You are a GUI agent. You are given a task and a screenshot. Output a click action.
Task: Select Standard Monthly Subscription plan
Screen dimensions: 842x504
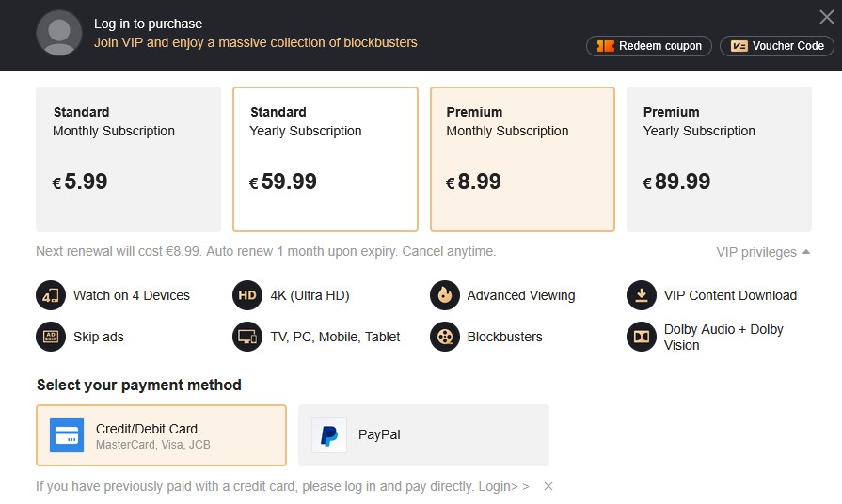128,159
